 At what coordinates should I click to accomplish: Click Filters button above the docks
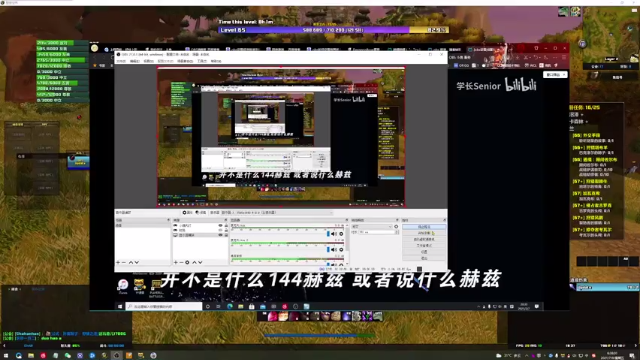coord(201,213)
